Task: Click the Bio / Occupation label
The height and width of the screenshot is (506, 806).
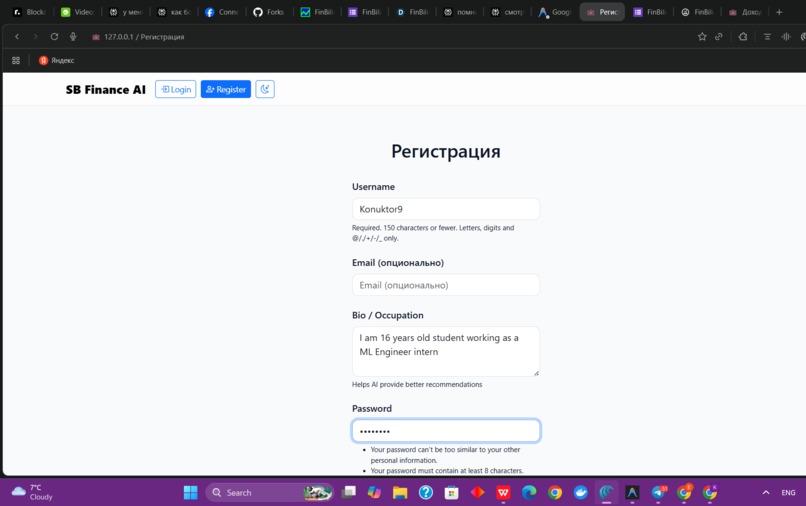Action: tap(388, 315)
